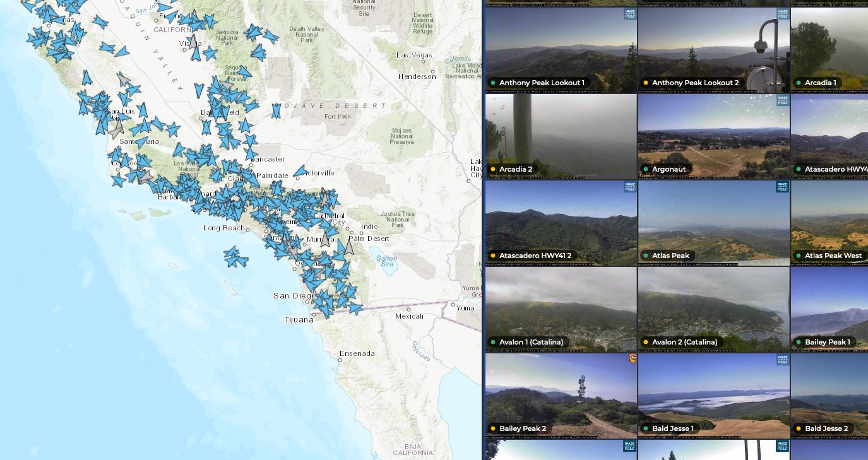Click the green status dot for Arcadia 1
The height and width of the screenshot is (460, 868).
pyautogui.click(x=798, y=83)
